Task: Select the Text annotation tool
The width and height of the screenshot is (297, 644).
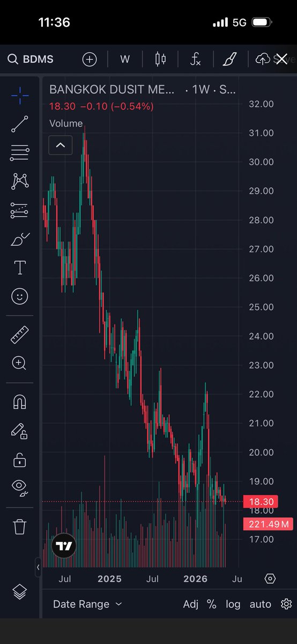Action: (20, 267)
